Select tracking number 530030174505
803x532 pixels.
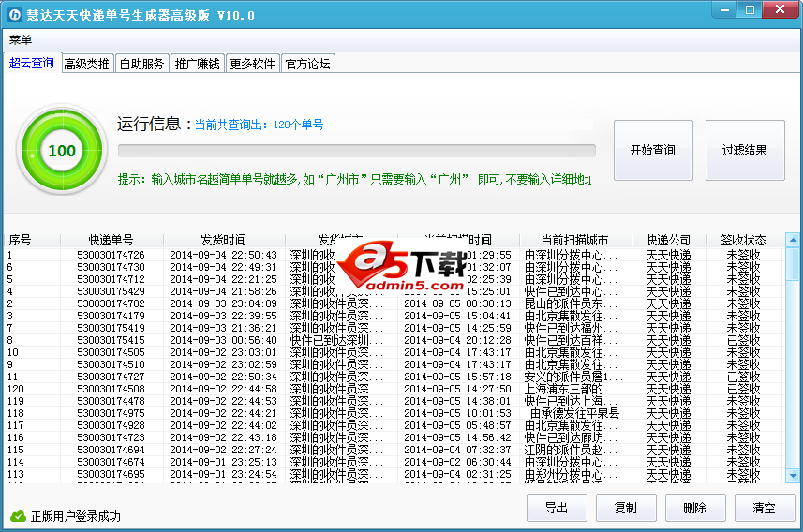(x=112, y=352)
